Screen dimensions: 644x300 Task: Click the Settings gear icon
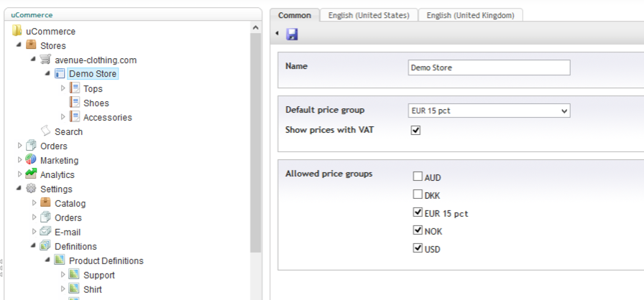tap(31, 189)
